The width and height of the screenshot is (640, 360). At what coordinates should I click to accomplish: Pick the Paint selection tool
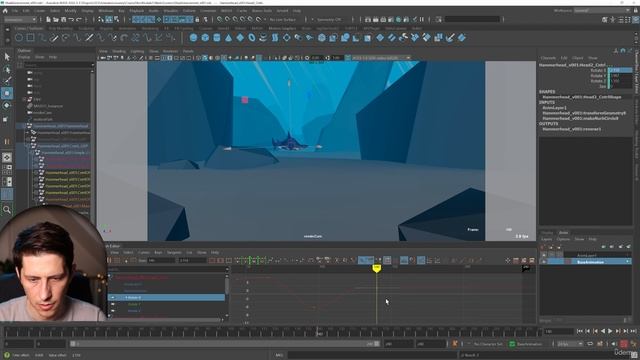coord(7,81)
